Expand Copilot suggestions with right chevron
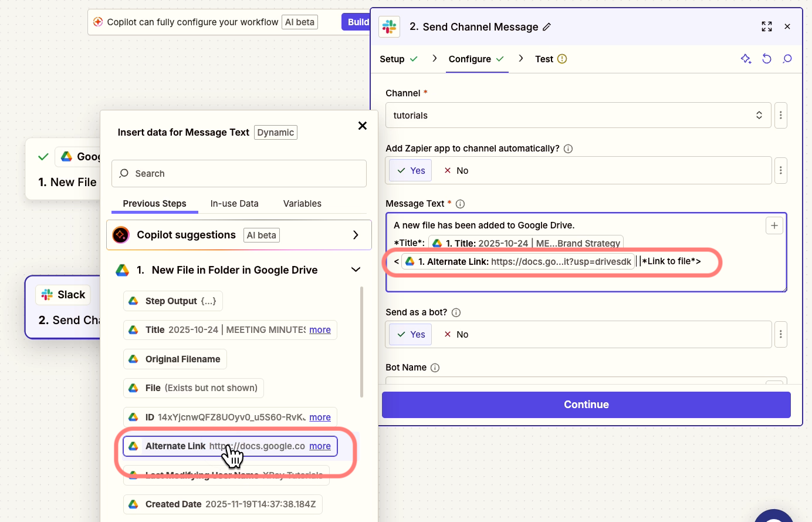Image resolution: width=812 pixels, height=522 pixels. tap(356, 235)
